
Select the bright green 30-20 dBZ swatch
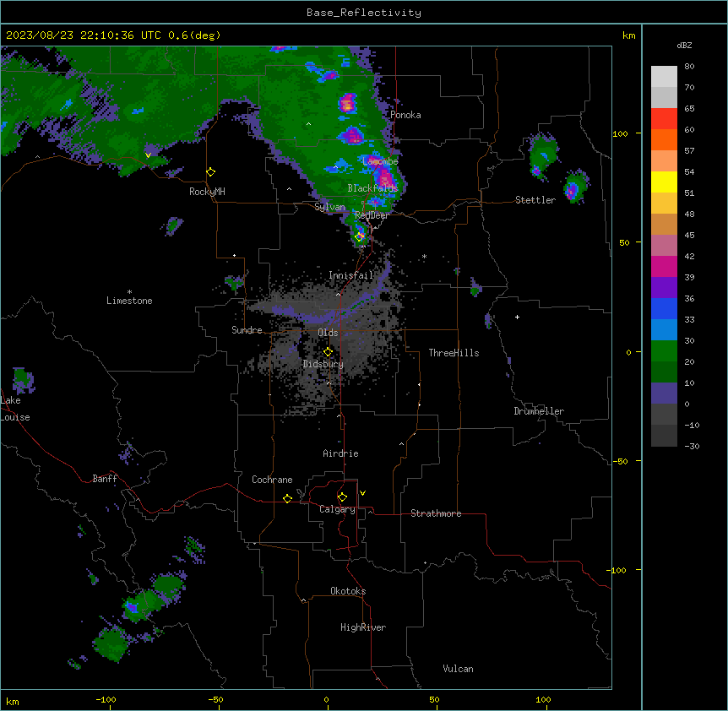(664, 351)
